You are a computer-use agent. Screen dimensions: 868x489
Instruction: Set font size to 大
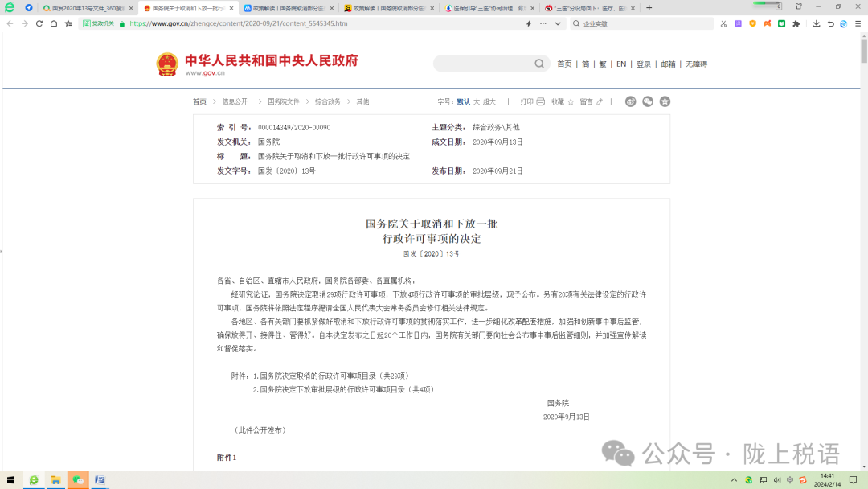click(x=476, y=102)
